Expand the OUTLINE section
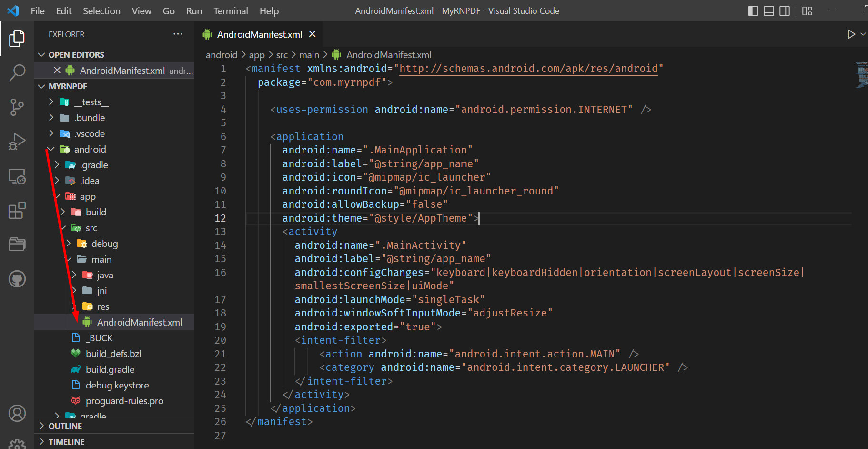This screenshot has width=868, height=449. pos(114,426)
